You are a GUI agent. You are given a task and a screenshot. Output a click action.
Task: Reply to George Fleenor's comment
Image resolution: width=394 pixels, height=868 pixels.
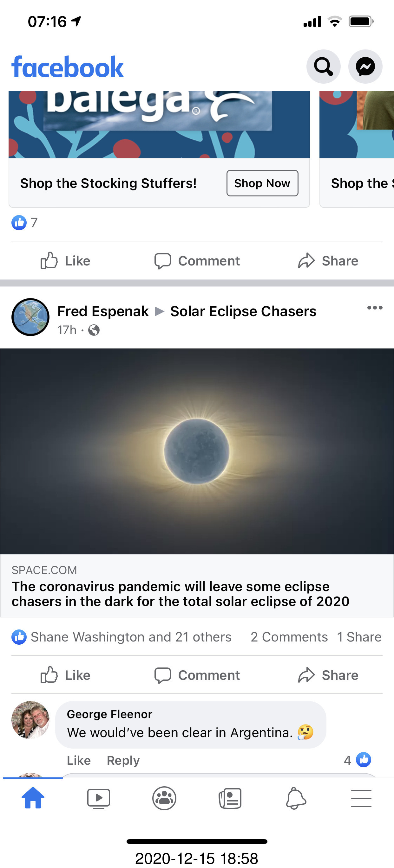(x=123, y=761)
